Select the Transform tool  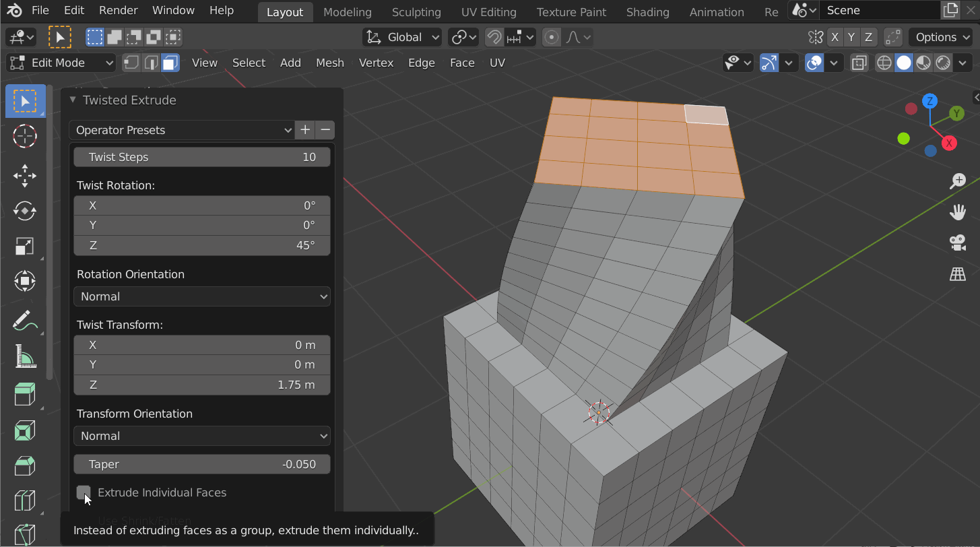pyautogui.click(x=25, y=281)
